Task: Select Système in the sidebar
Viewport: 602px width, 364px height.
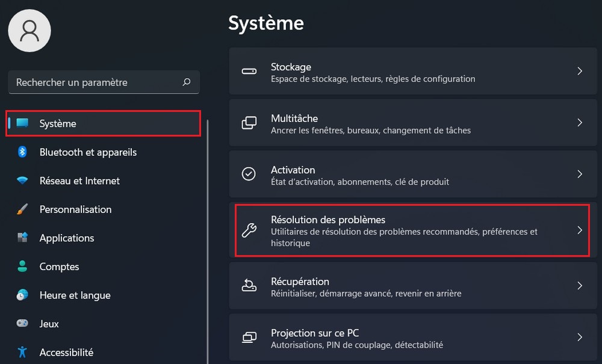Action: [58, 123]
